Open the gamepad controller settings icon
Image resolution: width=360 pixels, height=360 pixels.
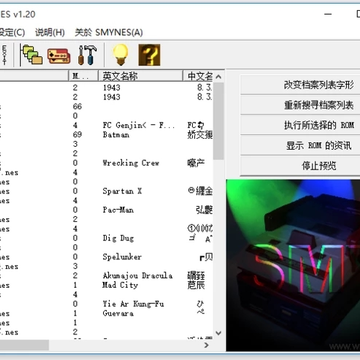click(x=59, y=56)
